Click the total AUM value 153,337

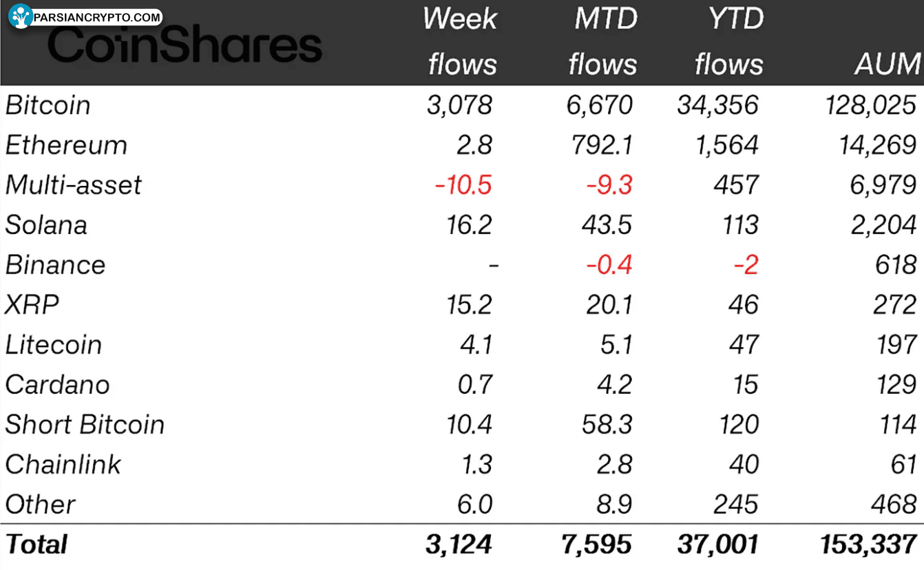868,545
